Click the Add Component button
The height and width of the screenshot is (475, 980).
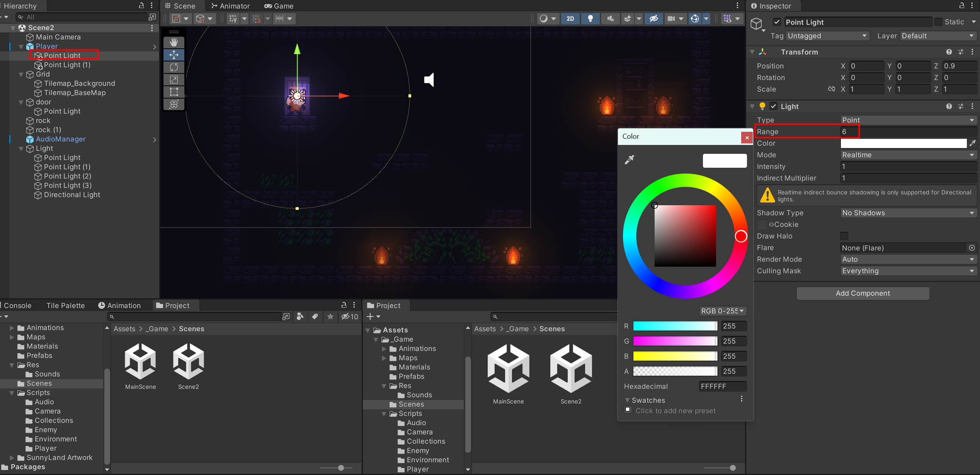pyautogui.click(x=863, y=293)
